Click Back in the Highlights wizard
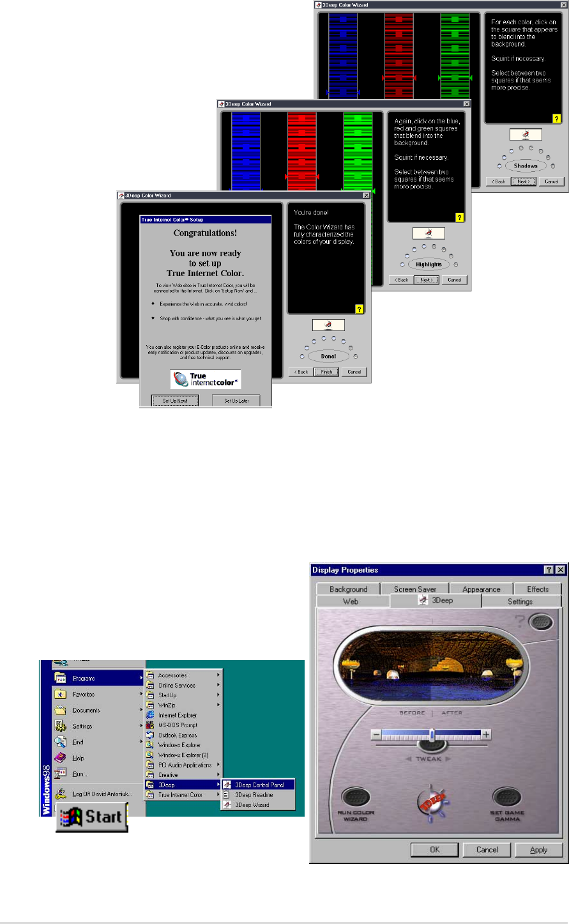This screenshot has width=569, height=924. (401, 280)
